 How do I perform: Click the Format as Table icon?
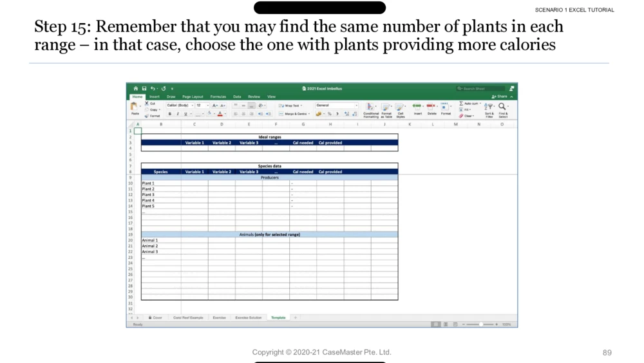pyautogui.click(x=386, y=107)
